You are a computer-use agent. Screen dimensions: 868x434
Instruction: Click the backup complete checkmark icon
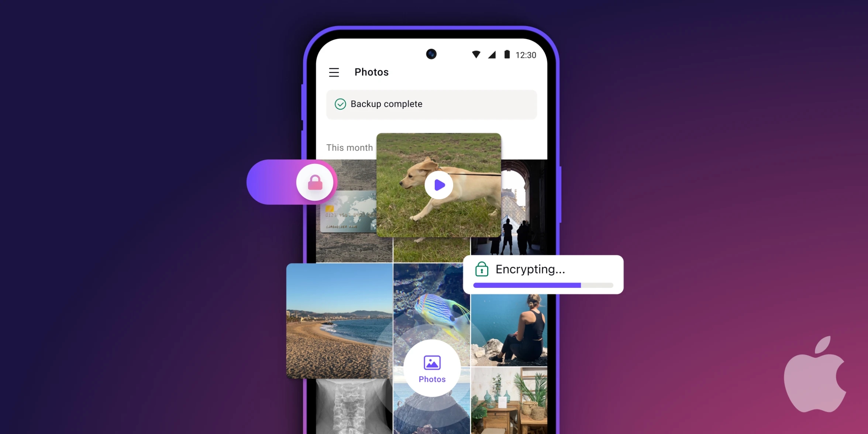[340, 103]
